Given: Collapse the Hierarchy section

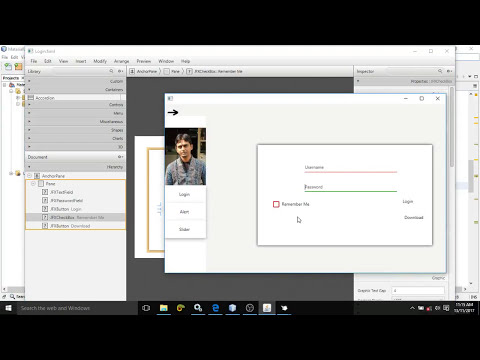Looking at the screenshot, I should click(x=75, y=167).
